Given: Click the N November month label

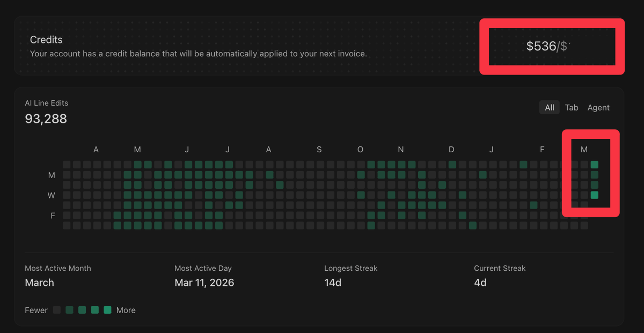Looking at the screenshot, I should pyautogui.click(x=401, y=150).
